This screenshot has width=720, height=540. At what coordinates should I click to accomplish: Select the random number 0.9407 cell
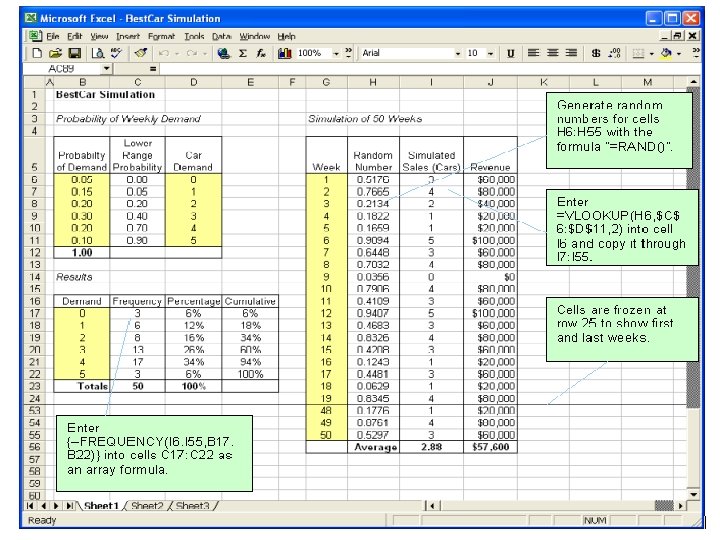pos(373,313)
